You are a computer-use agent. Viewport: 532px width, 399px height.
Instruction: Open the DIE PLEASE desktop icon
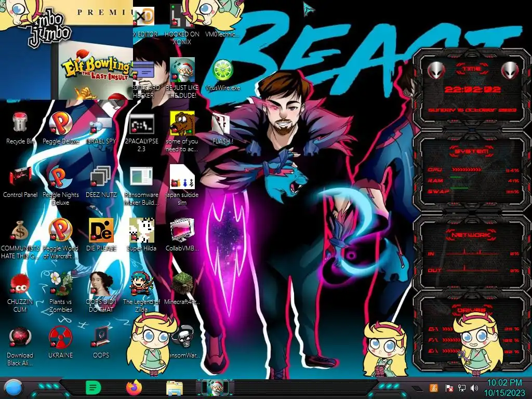(x=101, y=230)
